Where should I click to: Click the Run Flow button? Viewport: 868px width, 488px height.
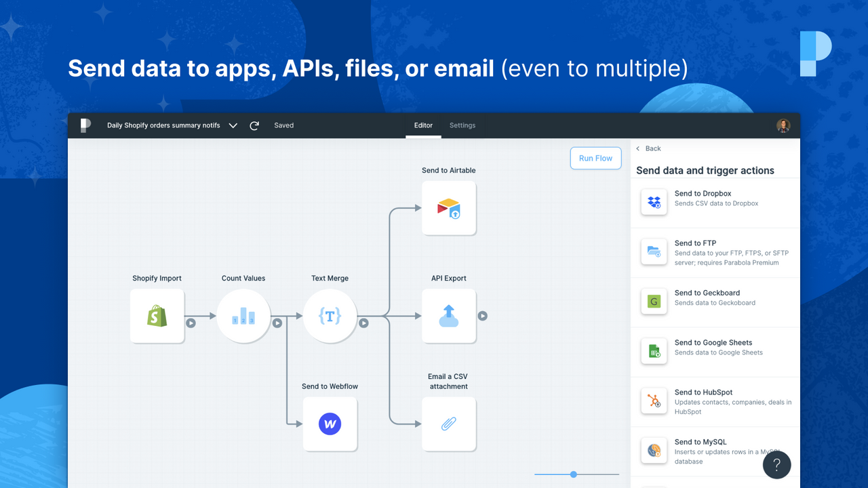(x=595, y=158)
